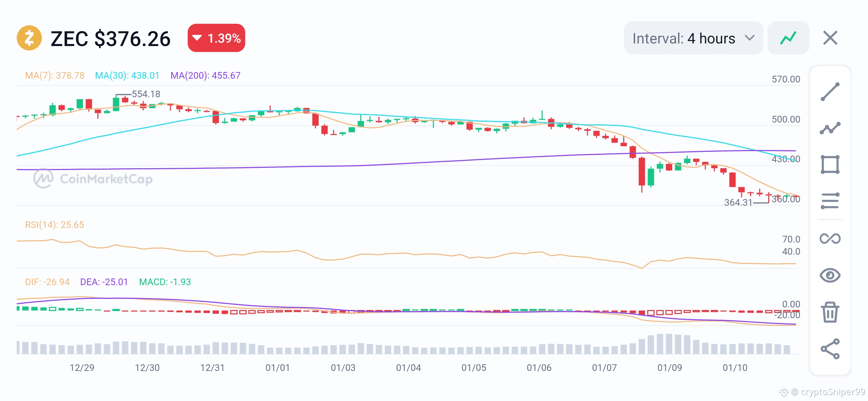Image resolution: width=868 pixels, height=401 pixels.
Task: Click the red 1.39% change badge
Action: (216, 38)
